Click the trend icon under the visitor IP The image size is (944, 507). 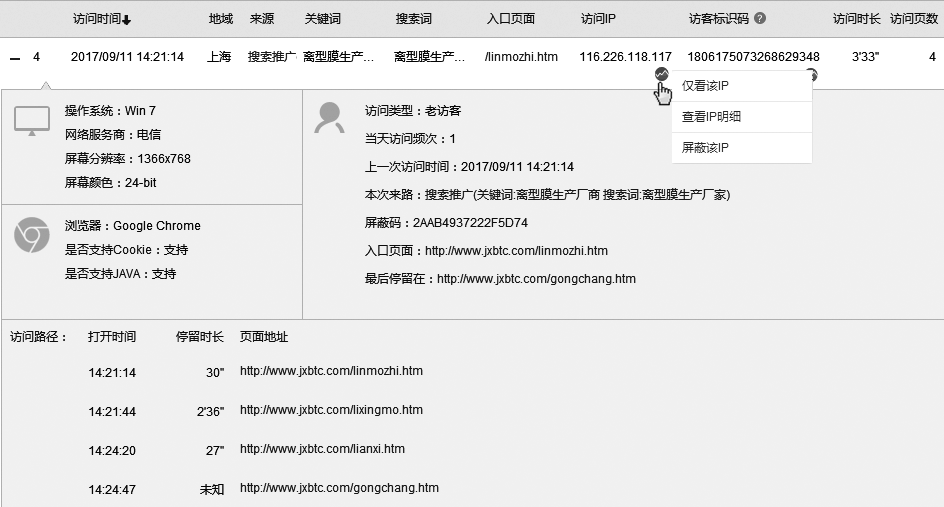tap(661, 75)
